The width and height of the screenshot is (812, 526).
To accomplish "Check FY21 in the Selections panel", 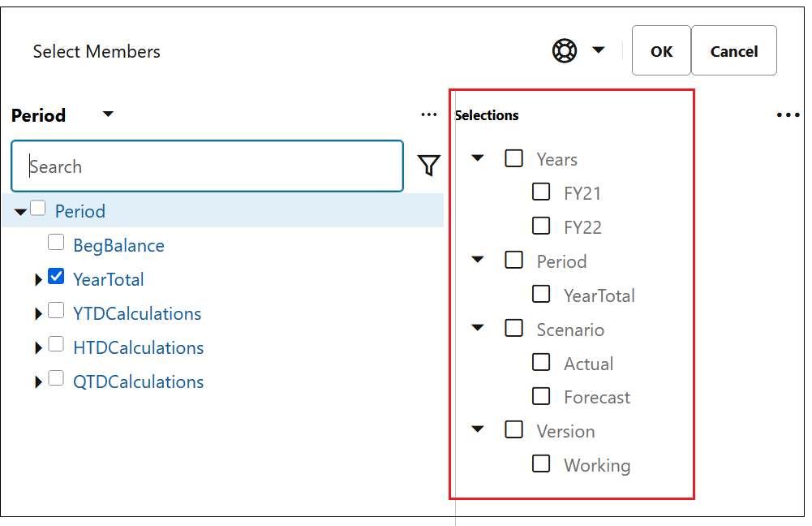I will coord(541,192).
